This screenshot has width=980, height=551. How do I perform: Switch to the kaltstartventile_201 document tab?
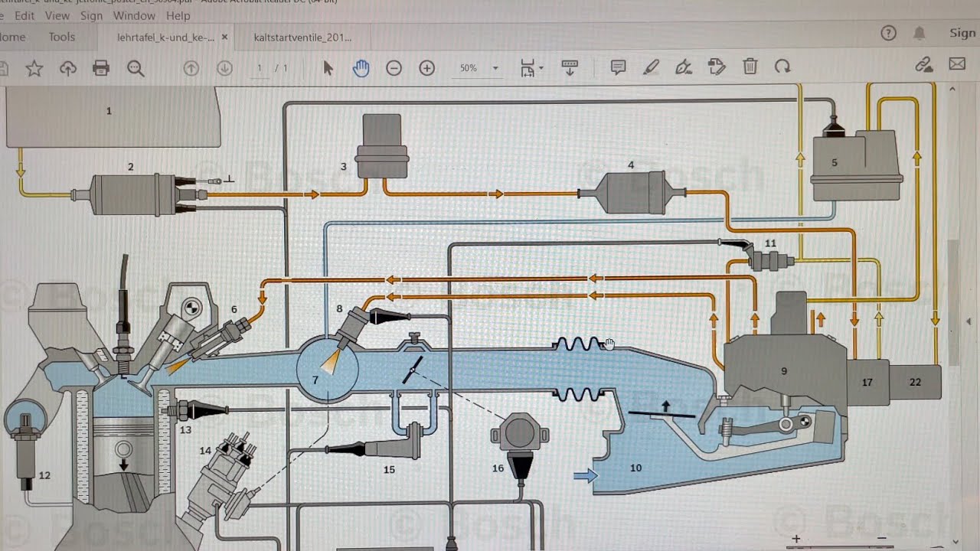[x=301, y=37]
